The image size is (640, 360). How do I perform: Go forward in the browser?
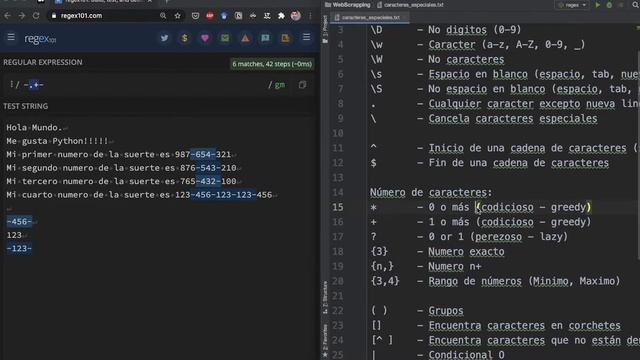(x=22, y=16)
